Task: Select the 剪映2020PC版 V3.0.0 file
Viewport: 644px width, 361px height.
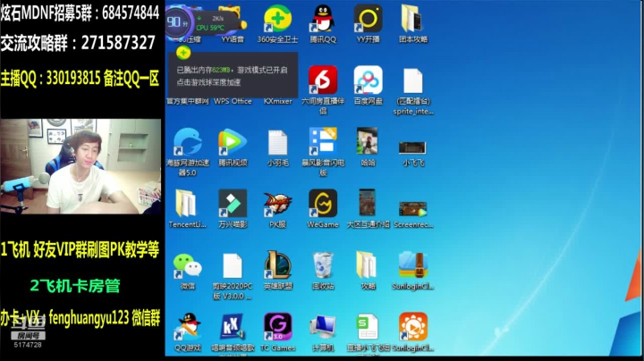Action: [x=233, y=276]
